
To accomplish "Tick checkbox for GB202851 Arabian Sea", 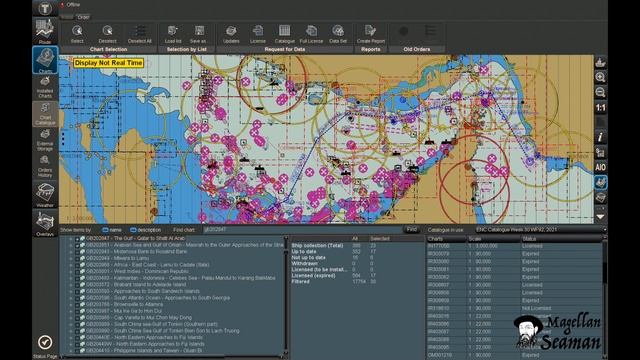I will pos(77,245).
